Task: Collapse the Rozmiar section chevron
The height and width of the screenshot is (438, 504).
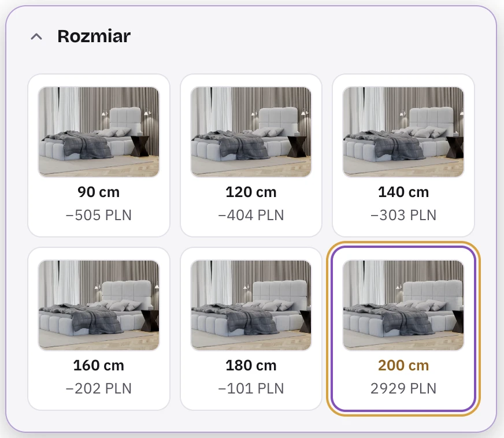Action: pyautogui.click(x=36, y=36)
